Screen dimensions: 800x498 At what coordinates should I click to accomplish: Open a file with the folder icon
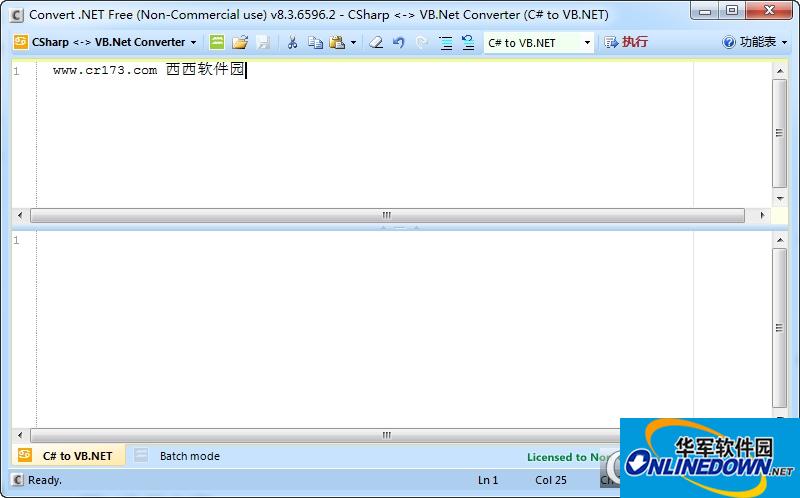(x=240, y=42)
